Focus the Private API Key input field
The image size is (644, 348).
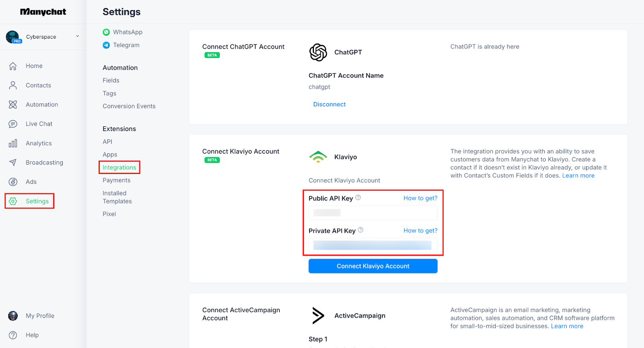[373, 245]
